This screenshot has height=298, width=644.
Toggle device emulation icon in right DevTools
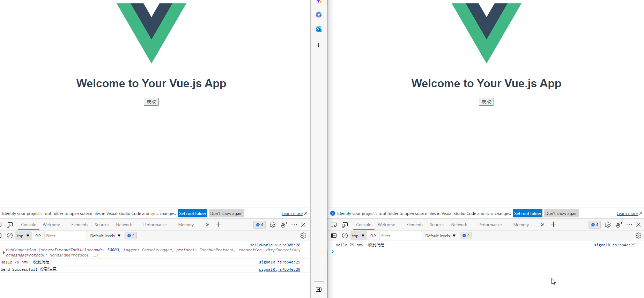coord(345,225)
